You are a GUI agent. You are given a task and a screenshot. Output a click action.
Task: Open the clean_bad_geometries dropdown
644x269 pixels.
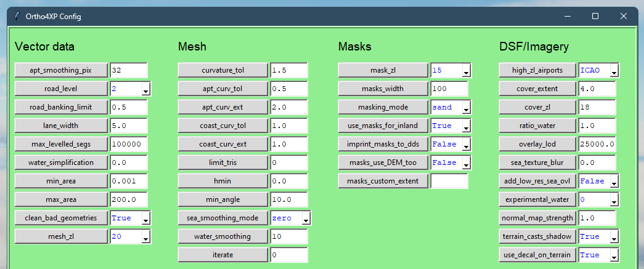(146, 218)
